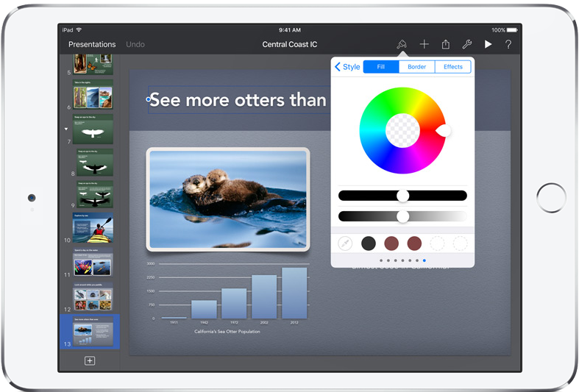Image resolution: width=579 pixels, height=392 pixels.
Task: Tap the Undo button
Action: coord(135,44)
